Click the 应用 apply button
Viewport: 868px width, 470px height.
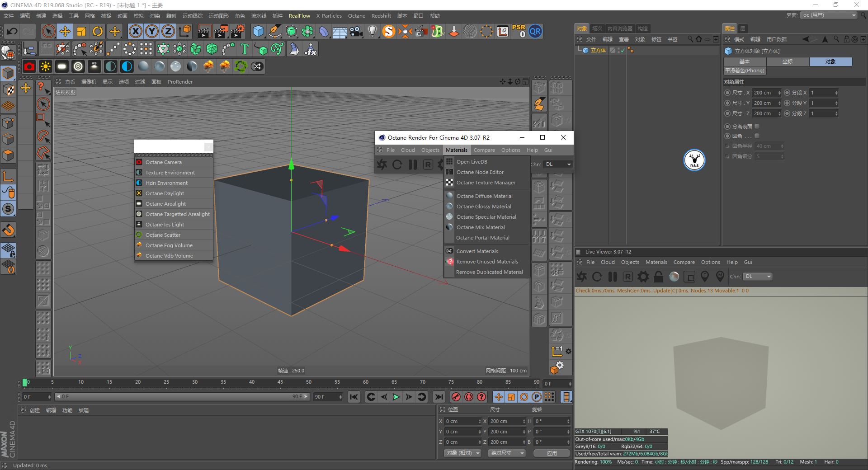[552, 453]
